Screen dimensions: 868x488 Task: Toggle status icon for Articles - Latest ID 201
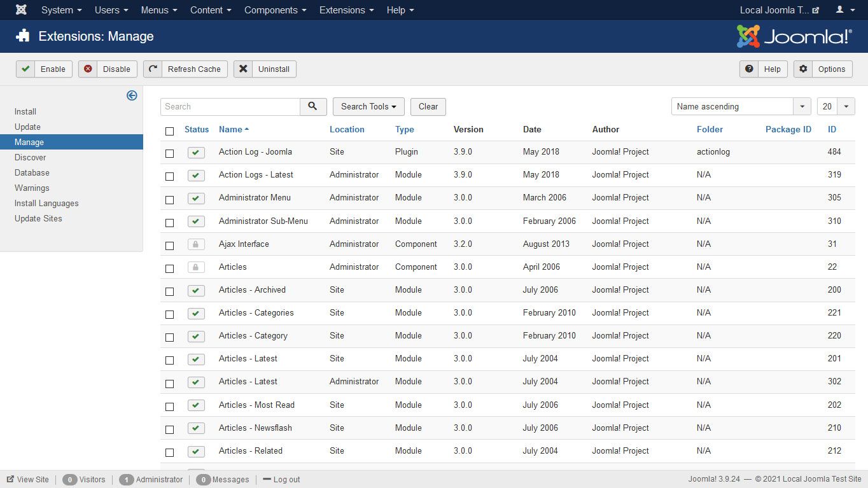[196, 359]
